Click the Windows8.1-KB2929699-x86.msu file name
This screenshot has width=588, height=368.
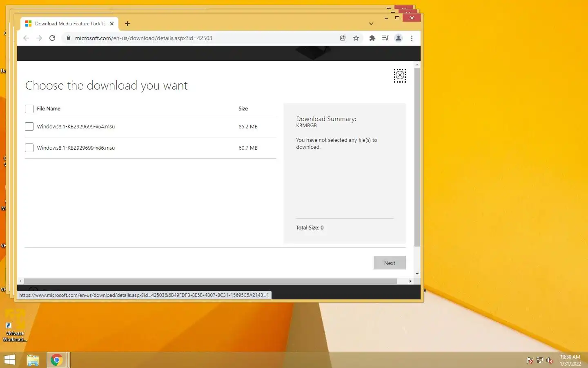click(x=76, y=148)
